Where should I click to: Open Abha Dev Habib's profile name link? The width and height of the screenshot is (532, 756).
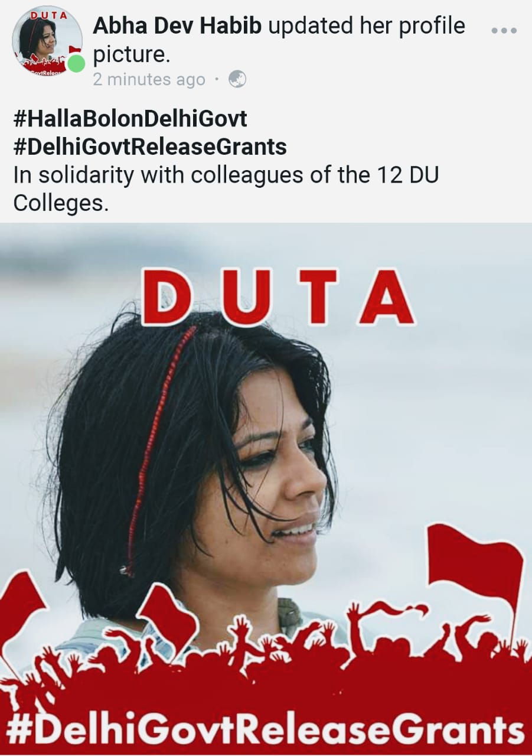tap(178, 26)
